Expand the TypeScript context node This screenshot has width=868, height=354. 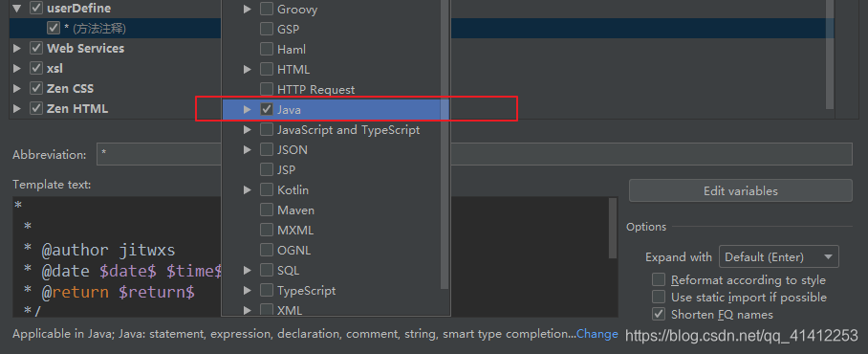[248, 290]
